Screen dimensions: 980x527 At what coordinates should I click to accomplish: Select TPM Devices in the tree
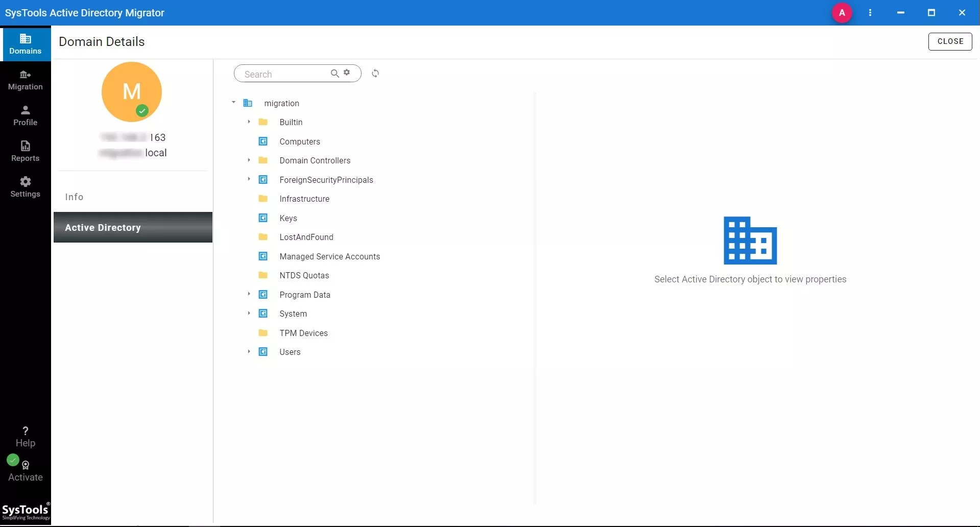304,333
